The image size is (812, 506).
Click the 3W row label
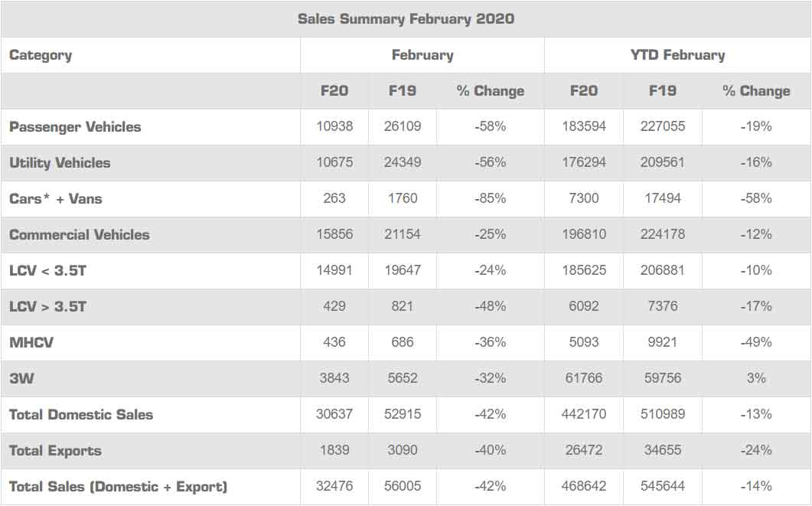(20, 379)
